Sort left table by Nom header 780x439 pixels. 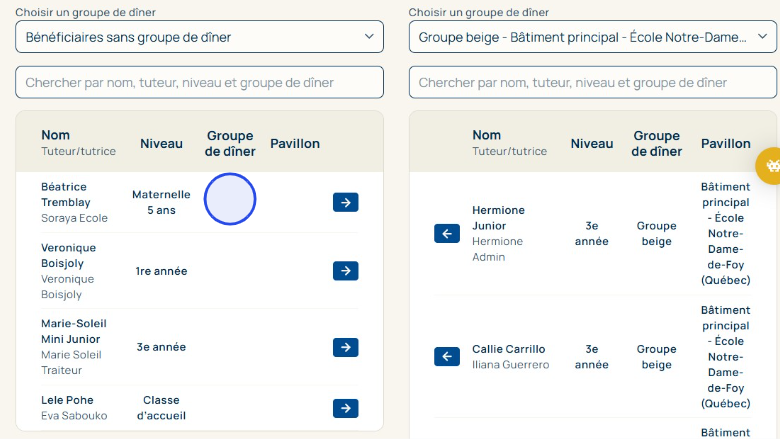point(56,135)
